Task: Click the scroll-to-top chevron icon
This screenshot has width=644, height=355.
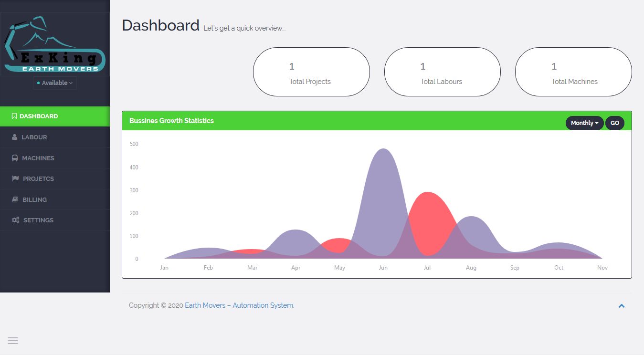Action: point(621,306)
